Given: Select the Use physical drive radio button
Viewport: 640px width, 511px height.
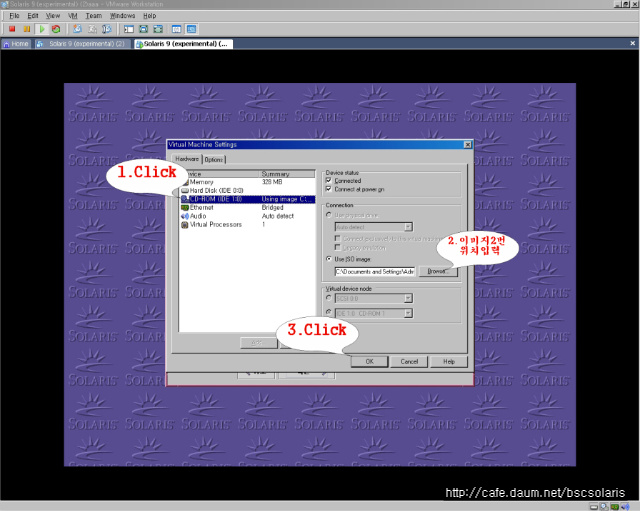Looking at the screenshot, I should (329, 215).
